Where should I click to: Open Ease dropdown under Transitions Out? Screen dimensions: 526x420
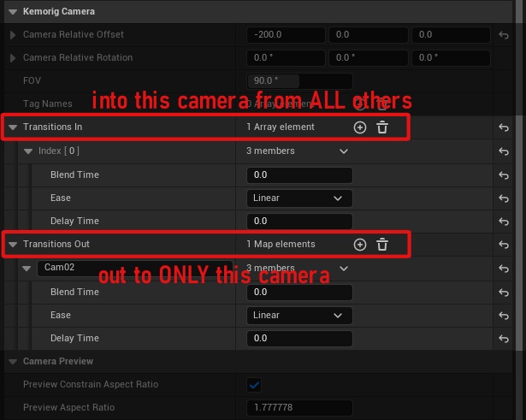tap(299, 315)
